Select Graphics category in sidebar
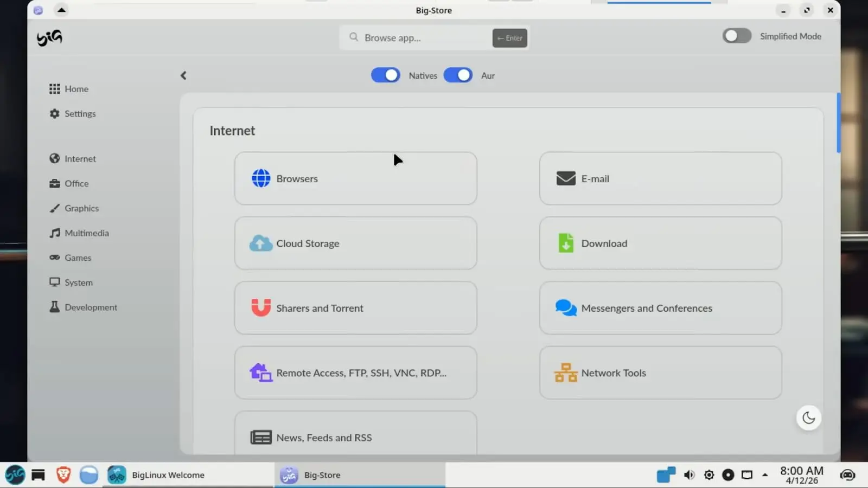Viewport: 868px width, 488px height. point(74,208)
